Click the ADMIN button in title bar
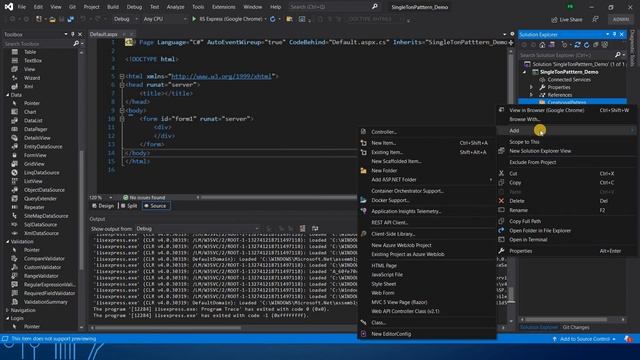This screenshot has width=640, height=360. (620, 19)
